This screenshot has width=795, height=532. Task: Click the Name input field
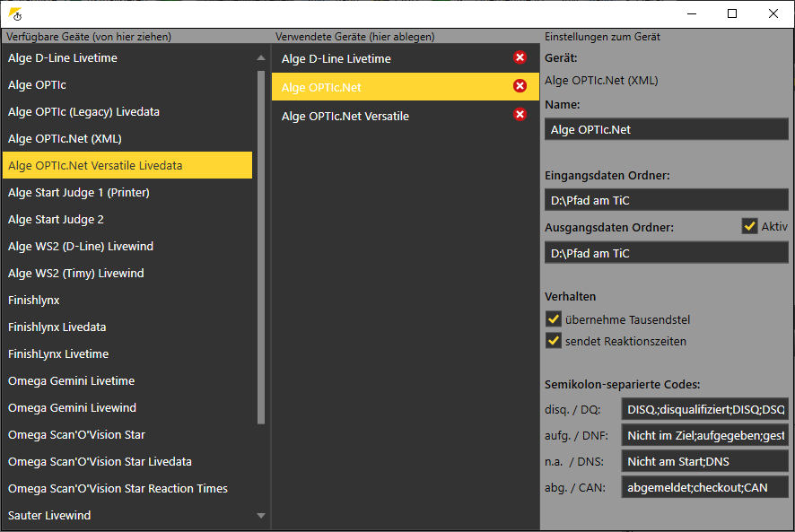click(x=666, y=129)
